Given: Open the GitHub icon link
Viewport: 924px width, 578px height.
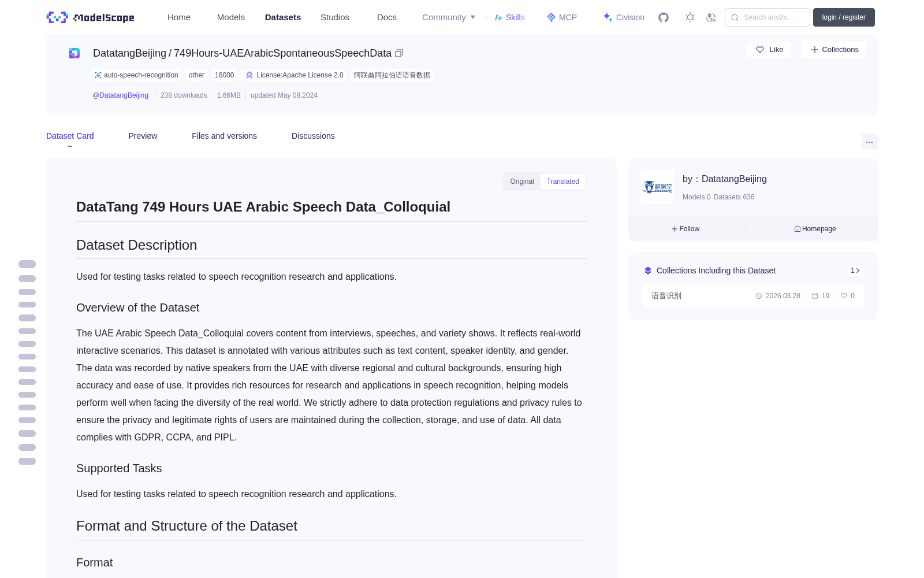Looking at the screenshot, I should [x=664, y=17].
